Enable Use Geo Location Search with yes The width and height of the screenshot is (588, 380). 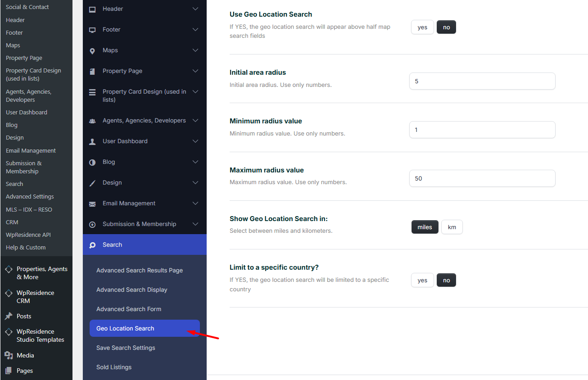pos(422,27)
